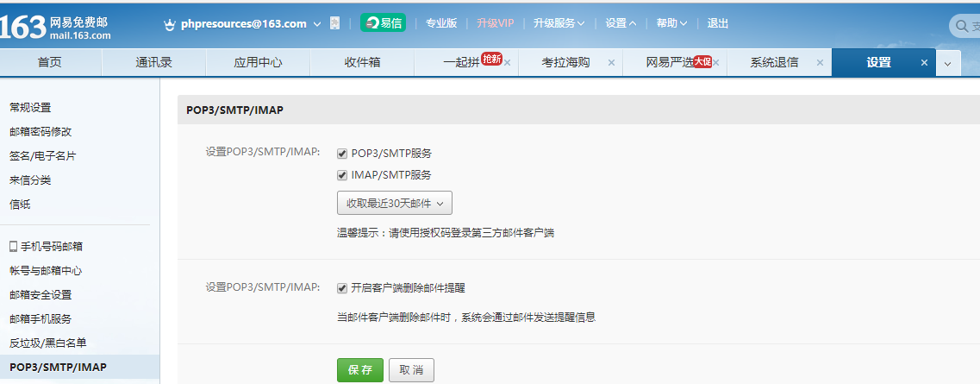This screenshot has height=384, width=980.
Task: Click the green 保存 button
Action: pos(359,370)
